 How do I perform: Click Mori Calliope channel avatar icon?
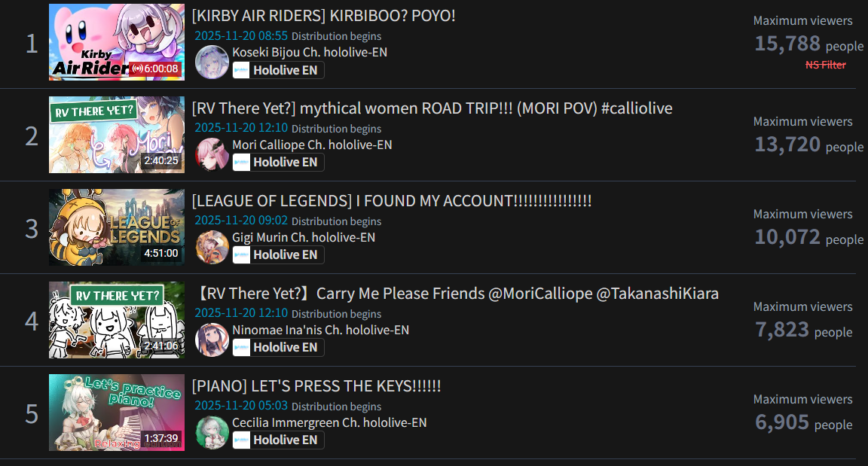coord(212,154)
